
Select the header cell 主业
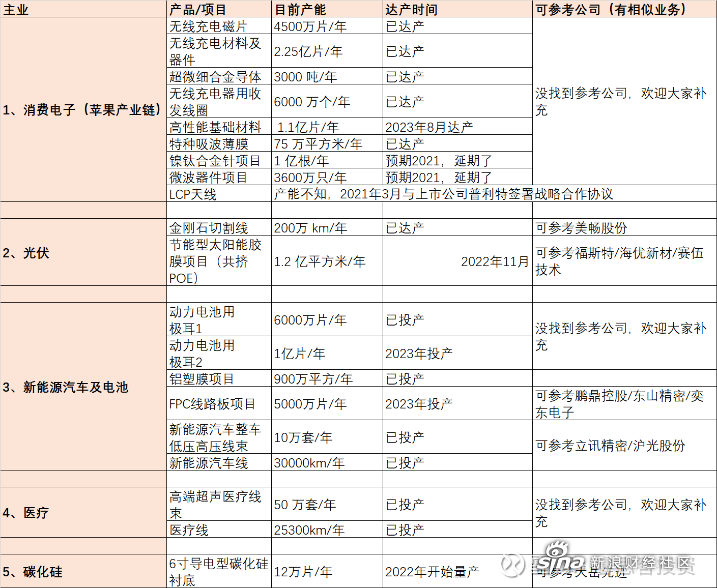83,9
